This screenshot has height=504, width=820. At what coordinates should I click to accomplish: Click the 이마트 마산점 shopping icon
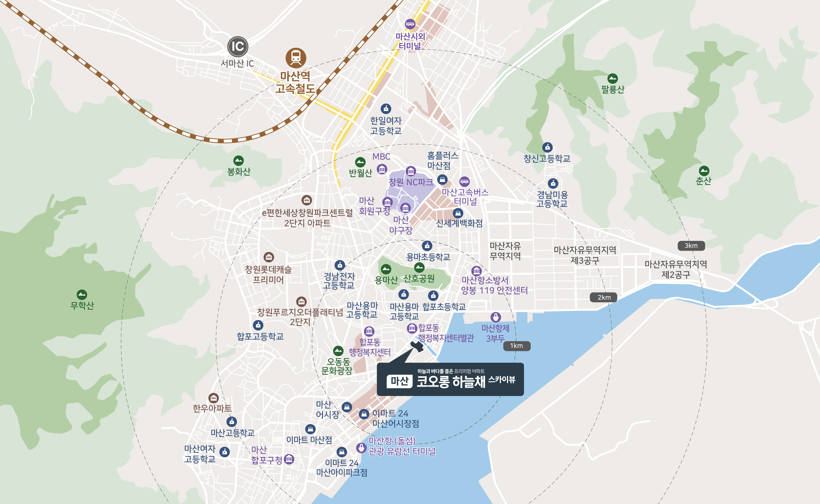click(x=310, y=429)
